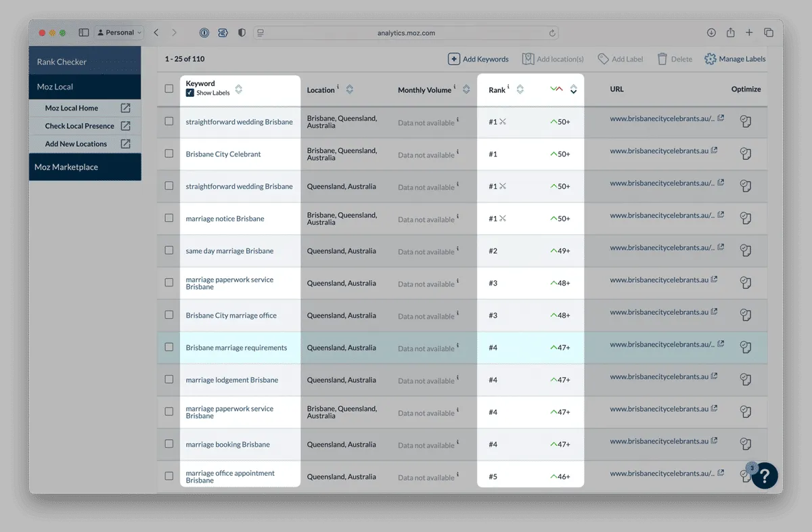The image size is (812, 532).
Task: Sort by rank change column arrows
Action: click(573, 89)
